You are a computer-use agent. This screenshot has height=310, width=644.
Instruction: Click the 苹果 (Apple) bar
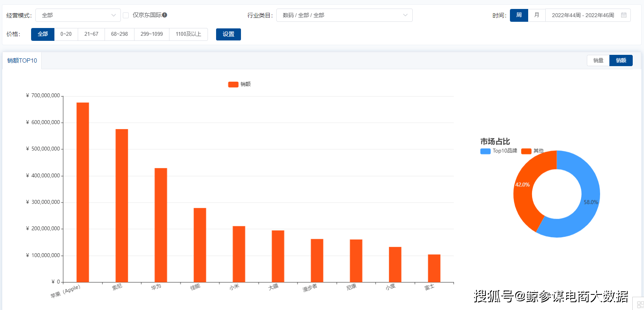coord(83,192)
